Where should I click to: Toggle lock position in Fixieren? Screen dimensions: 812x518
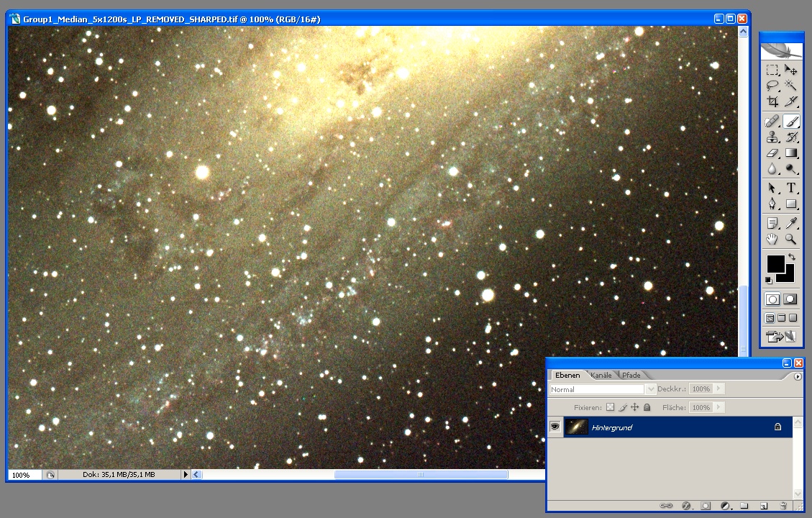tap(635, 407)
